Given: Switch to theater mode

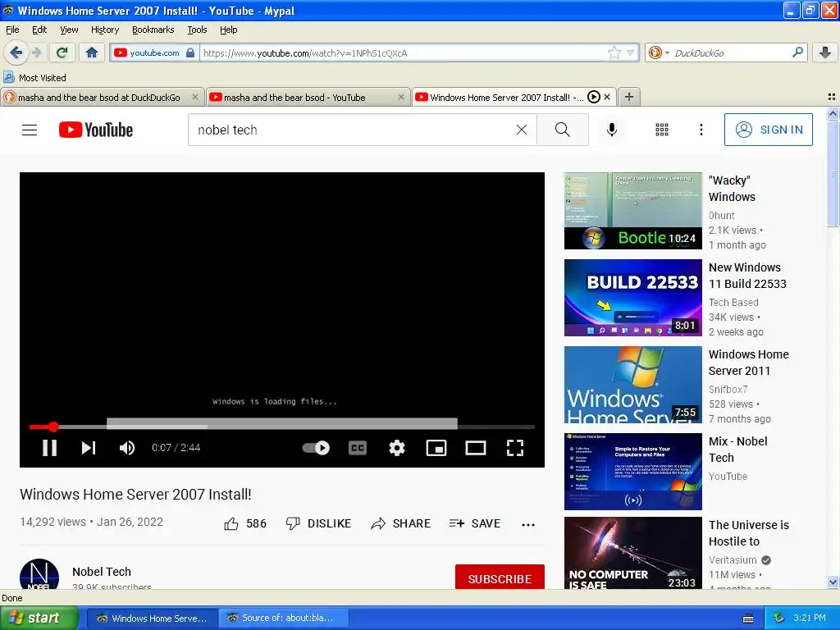Looking at the screenshot, I should (476, 448).
